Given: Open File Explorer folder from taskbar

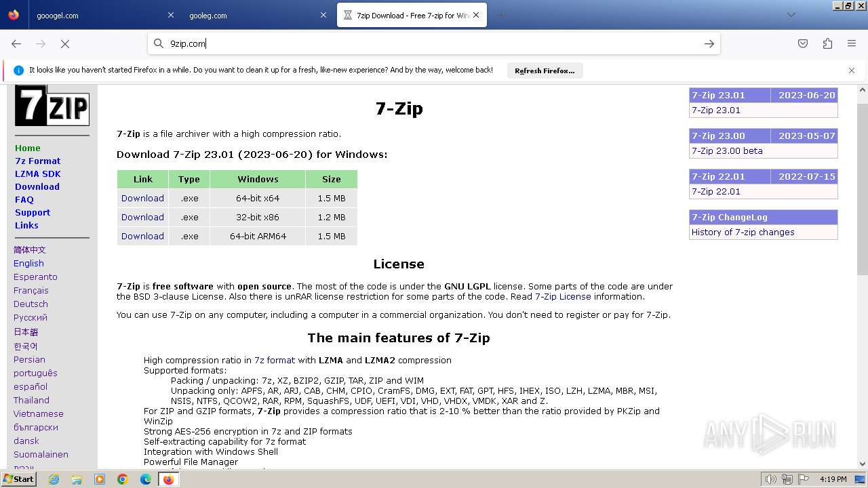Looking at the screenshot, I should (x=77, y=479).
